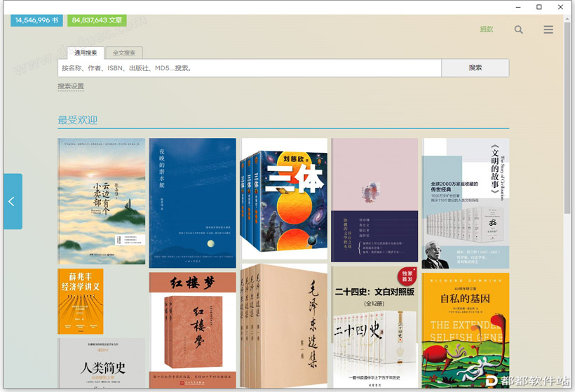Click the 最受欢迎 heading

point(77,120)
